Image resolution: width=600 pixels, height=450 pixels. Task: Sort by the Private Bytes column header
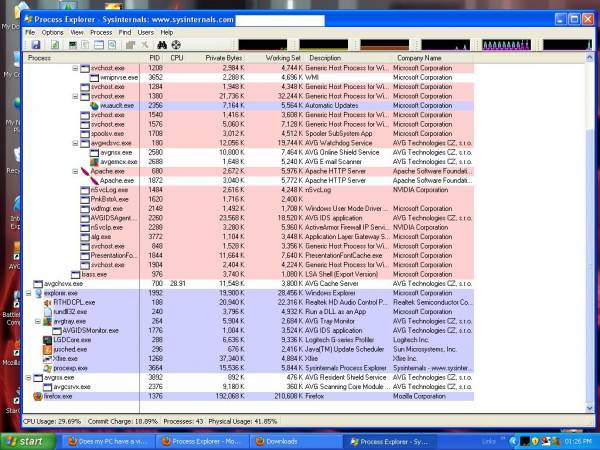218,58
